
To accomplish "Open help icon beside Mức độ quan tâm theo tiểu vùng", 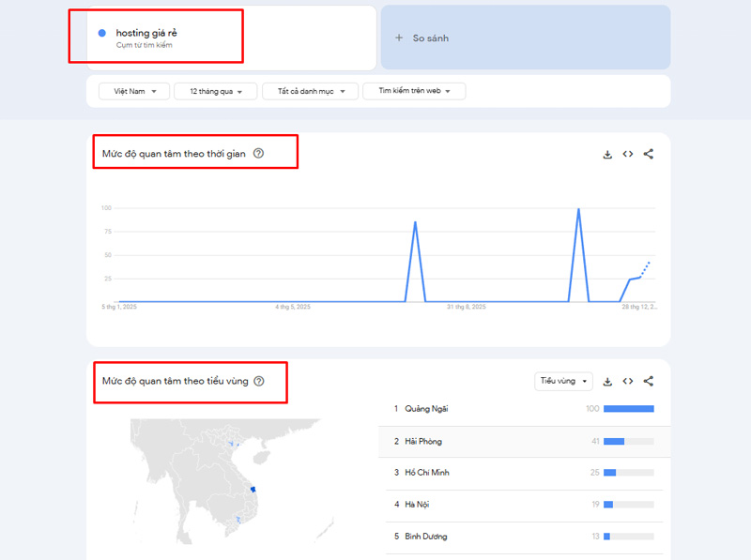I will 259,381.
